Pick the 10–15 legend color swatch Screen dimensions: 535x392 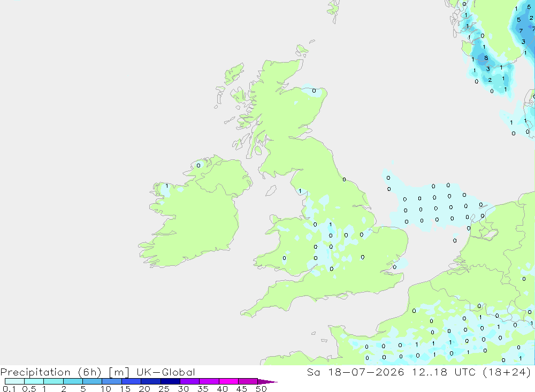112,381
